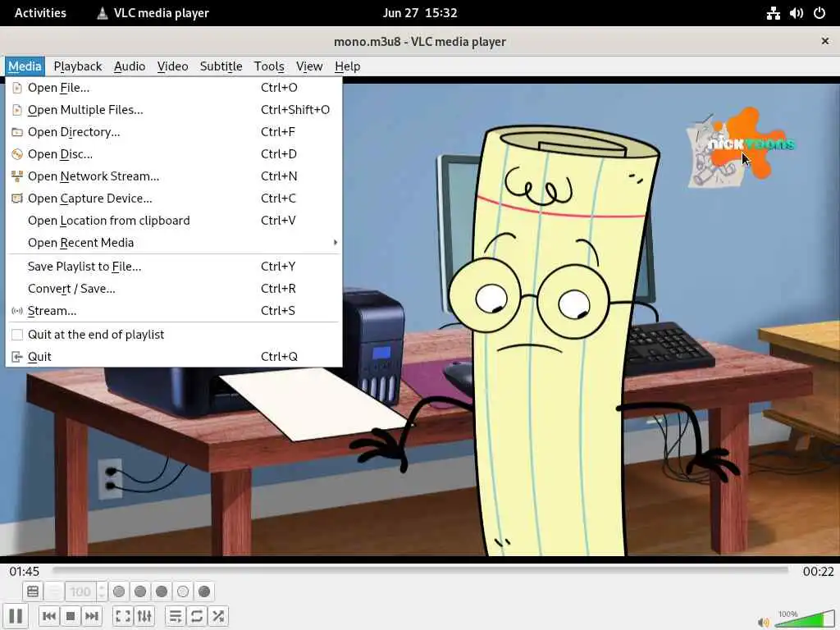Jump to previous media in playlist
Screen dimensions: 840x630
click(48, 615)
